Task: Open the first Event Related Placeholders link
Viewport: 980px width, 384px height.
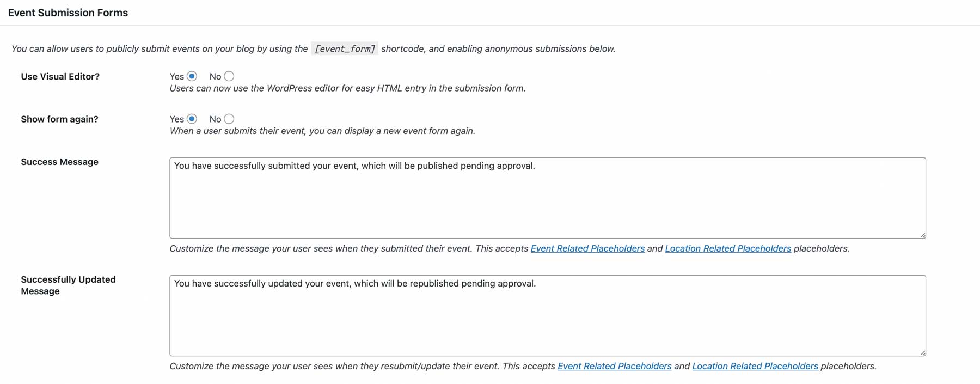Action: point(587,248)
